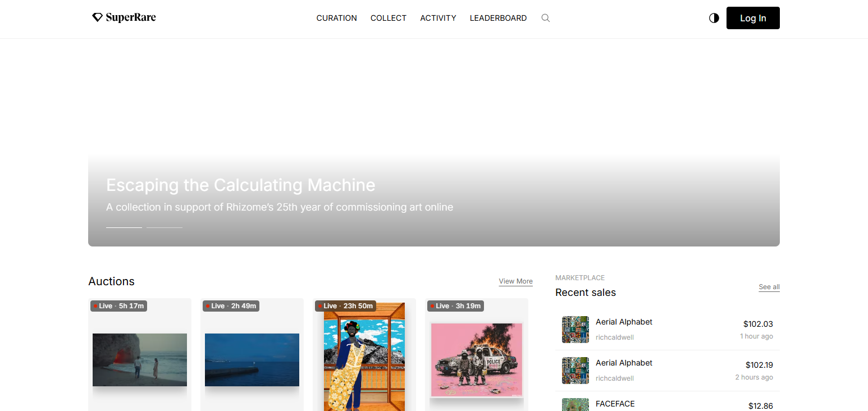Viewport: 868px width, 411px height.
Task: Open Aerial Alphabet sold for $102.19
Action: [668, 371]
